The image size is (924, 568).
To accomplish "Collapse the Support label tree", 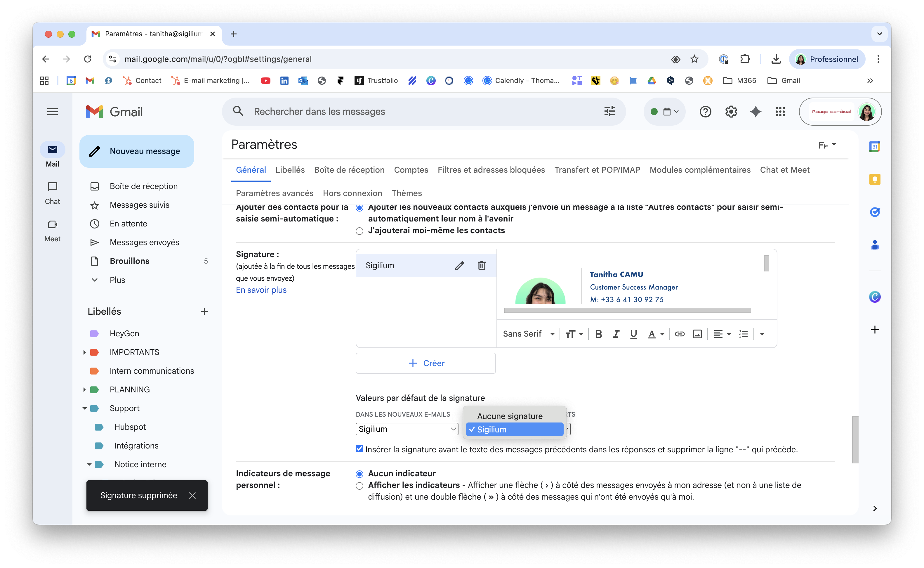I will pyautogui.click(x=84, y=408).
